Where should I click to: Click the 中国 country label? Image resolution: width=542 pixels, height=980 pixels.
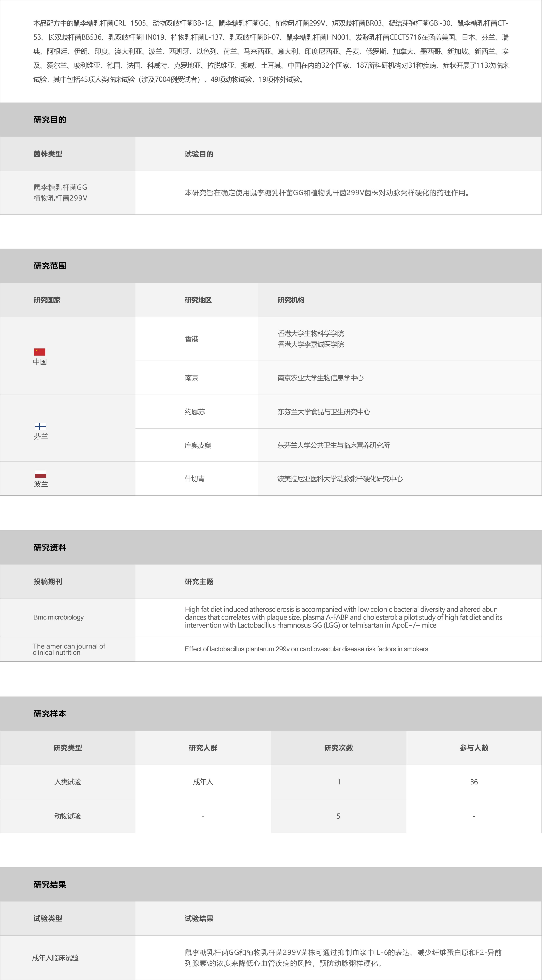pos(40,362)
